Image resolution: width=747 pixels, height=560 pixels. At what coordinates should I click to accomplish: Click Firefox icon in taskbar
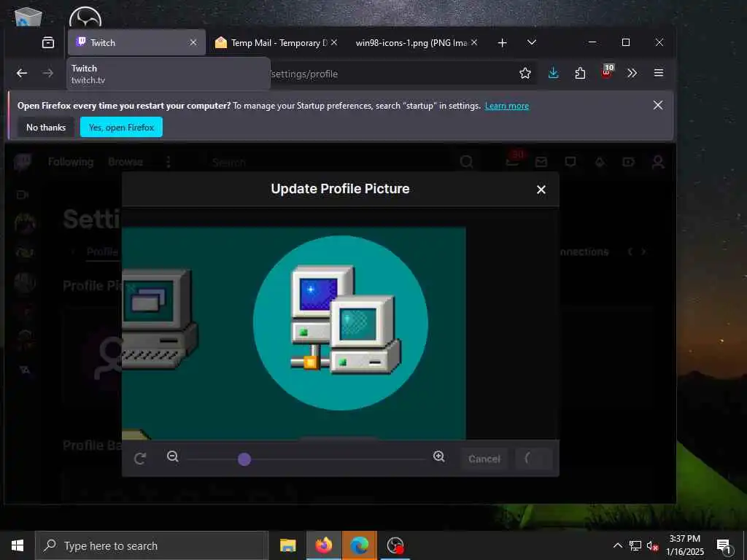point(323,545)
